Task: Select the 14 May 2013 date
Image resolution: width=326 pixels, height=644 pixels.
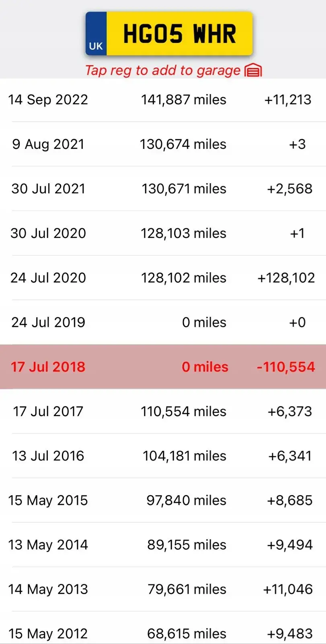Action: 48,589
